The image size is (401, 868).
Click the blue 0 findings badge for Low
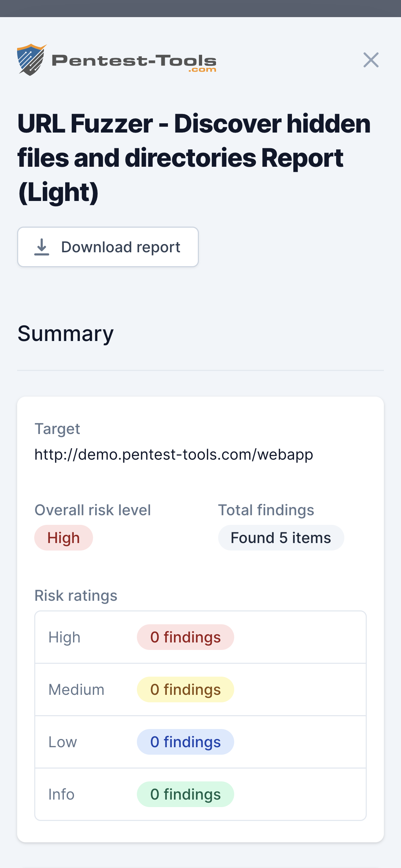tap(185, 742)
